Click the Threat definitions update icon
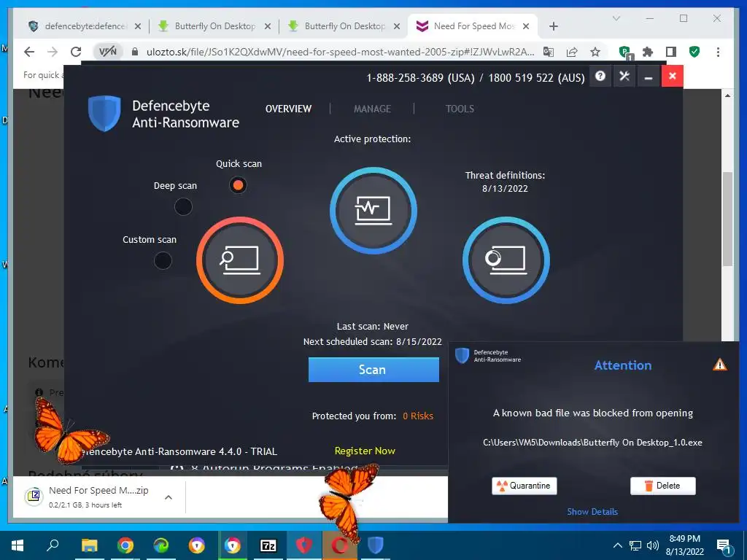Image resolution: width=747 pixels, height=560 pixels. click(x=506, y=260)
